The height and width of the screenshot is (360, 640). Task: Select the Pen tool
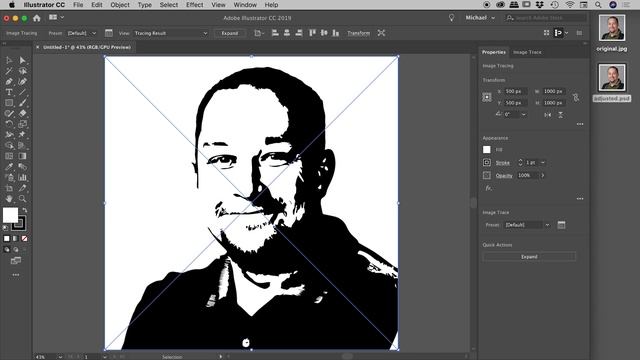pyautogui.click(x=9, y=82)
